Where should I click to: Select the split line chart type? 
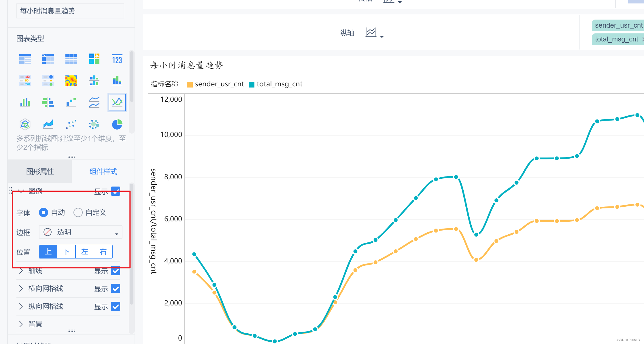point(94,102)
